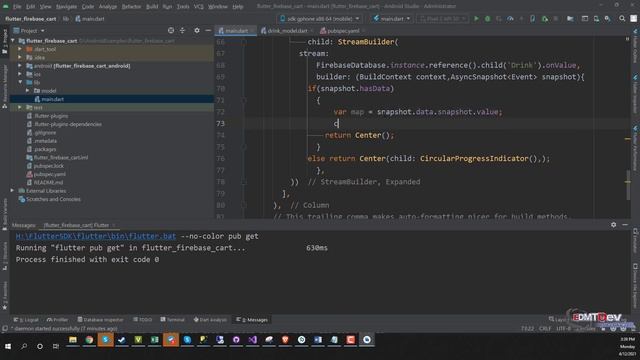Open the Visual Studio icon on the taskbar
640x360 pixels.
253,340
